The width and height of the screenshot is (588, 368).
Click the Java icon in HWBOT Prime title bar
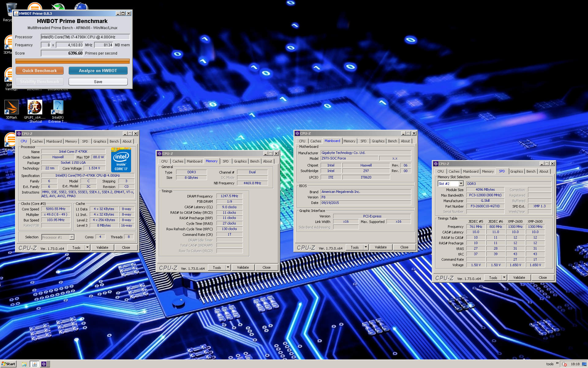(x=17, y=13)
